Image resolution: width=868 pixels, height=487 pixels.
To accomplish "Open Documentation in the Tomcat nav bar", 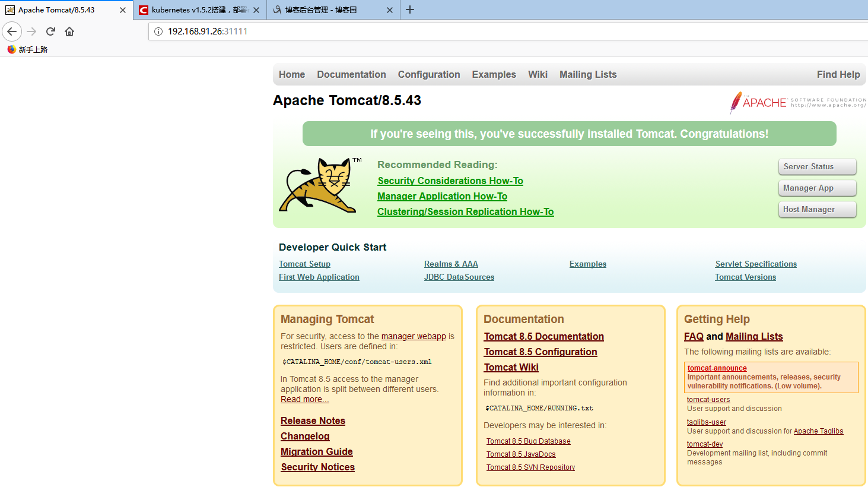I will [x=351, y=74].
